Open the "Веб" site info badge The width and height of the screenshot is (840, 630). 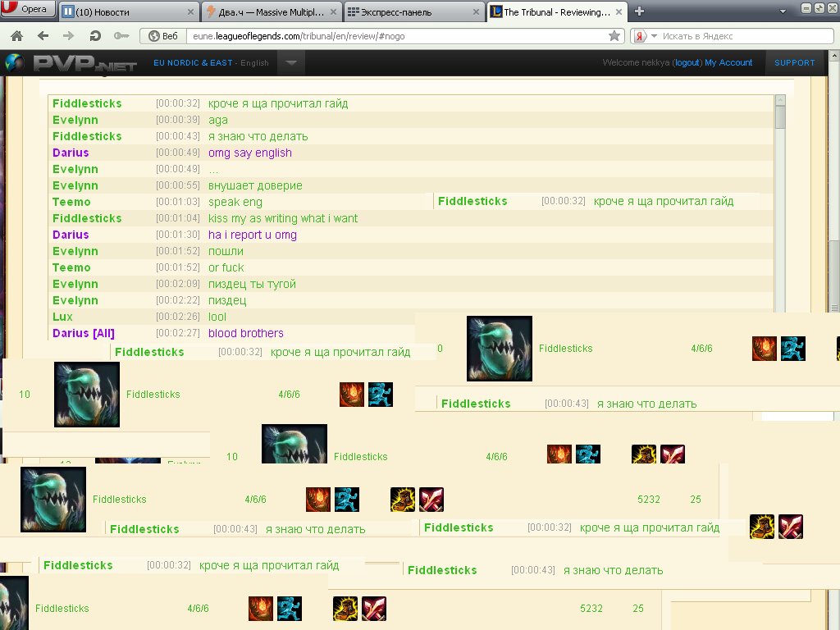[163, 36]
